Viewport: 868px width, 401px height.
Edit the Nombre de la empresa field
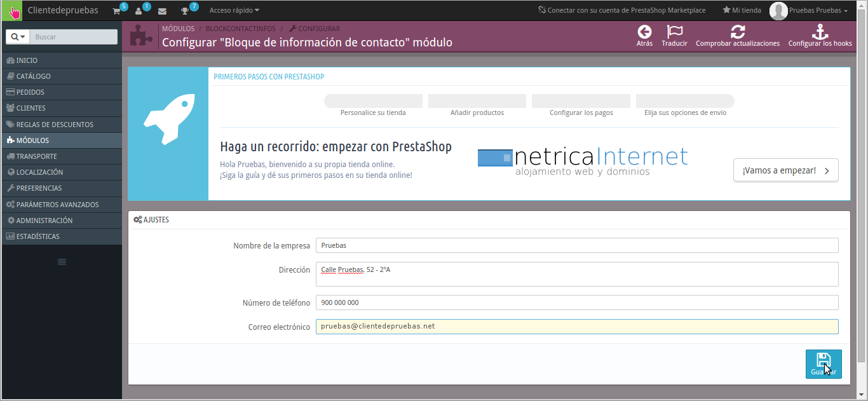577,245
